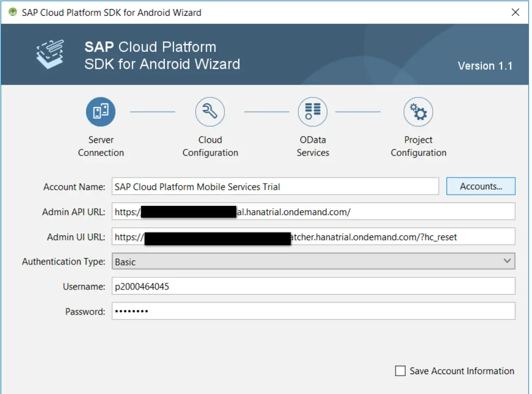
Task: Click the SAP wizard logo in banner
Action: (50, 54)
